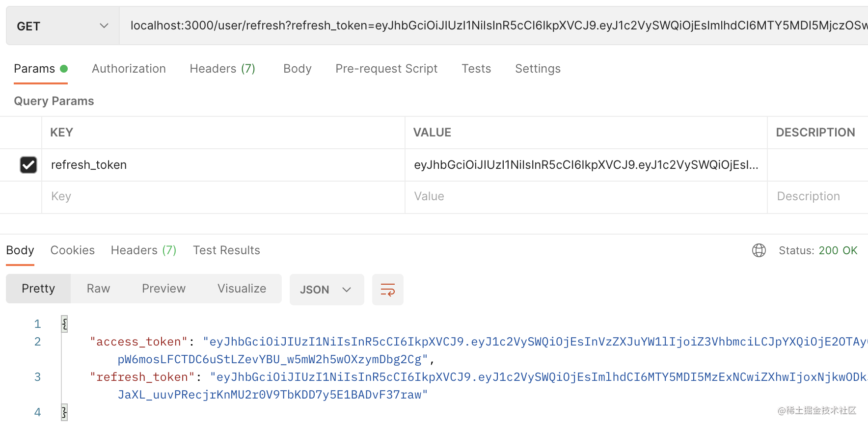The height and width of the screenshot is (427, 868).
Task: Switch to the Authorization tab
Action: (129, 69)
